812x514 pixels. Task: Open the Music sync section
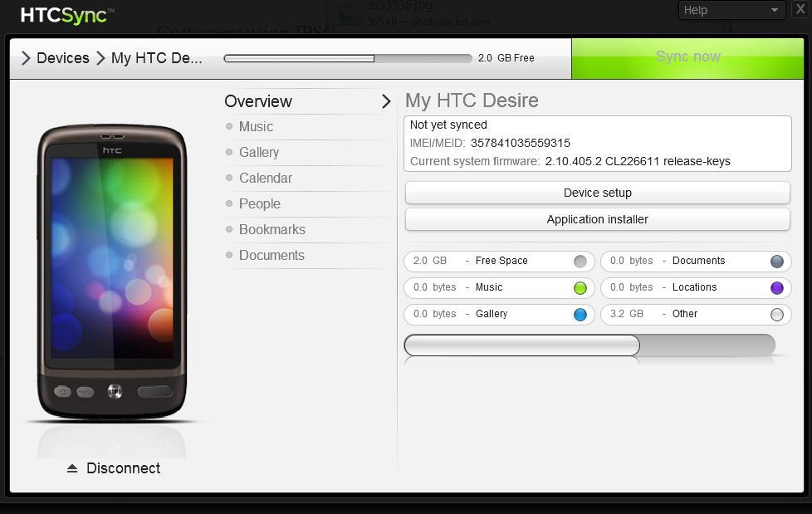(x=308, y=127)
